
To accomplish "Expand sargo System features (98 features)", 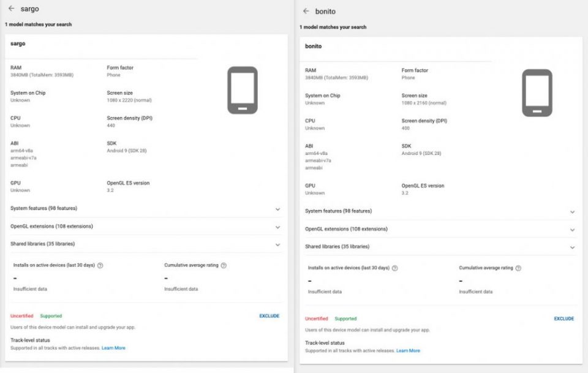I will pyautogui.click(x=277, y=209).
